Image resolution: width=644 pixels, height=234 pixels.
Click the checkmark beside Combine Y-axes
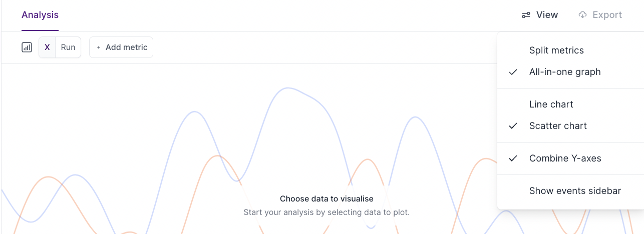click(x=513, y=158)
